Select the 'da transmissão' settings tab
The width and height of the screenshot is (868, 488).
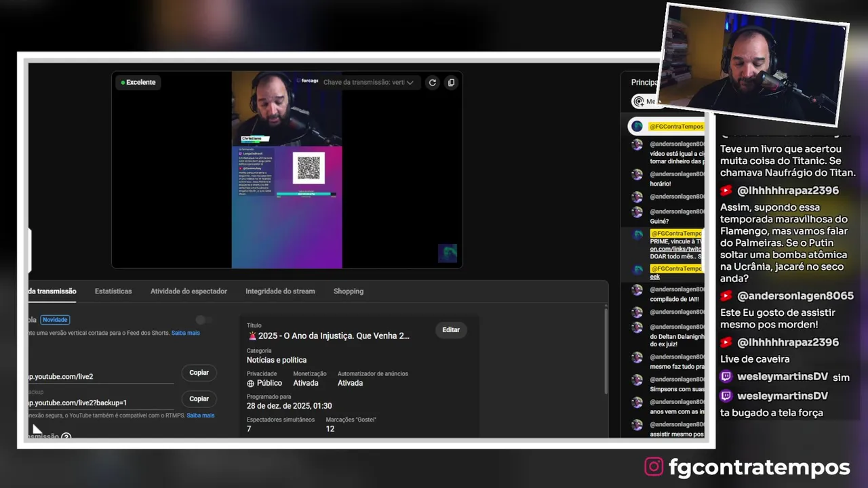tap(52, 291)
